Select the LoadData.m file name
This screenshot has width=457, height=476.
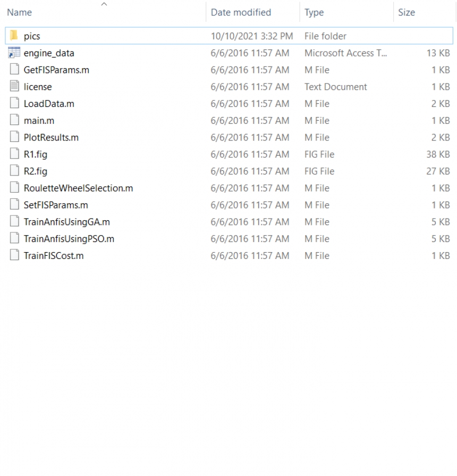[49, 104]
